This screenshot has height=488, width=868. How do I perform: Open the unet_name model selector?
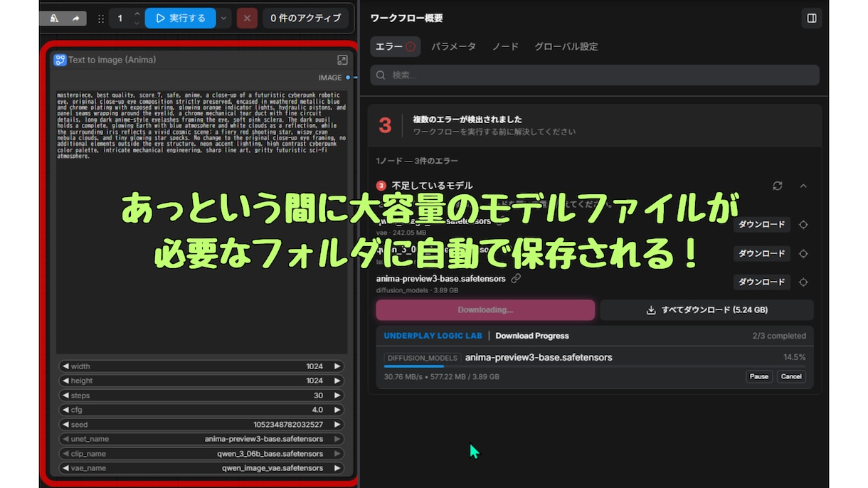pyautogui.click(x=201, y=439)
